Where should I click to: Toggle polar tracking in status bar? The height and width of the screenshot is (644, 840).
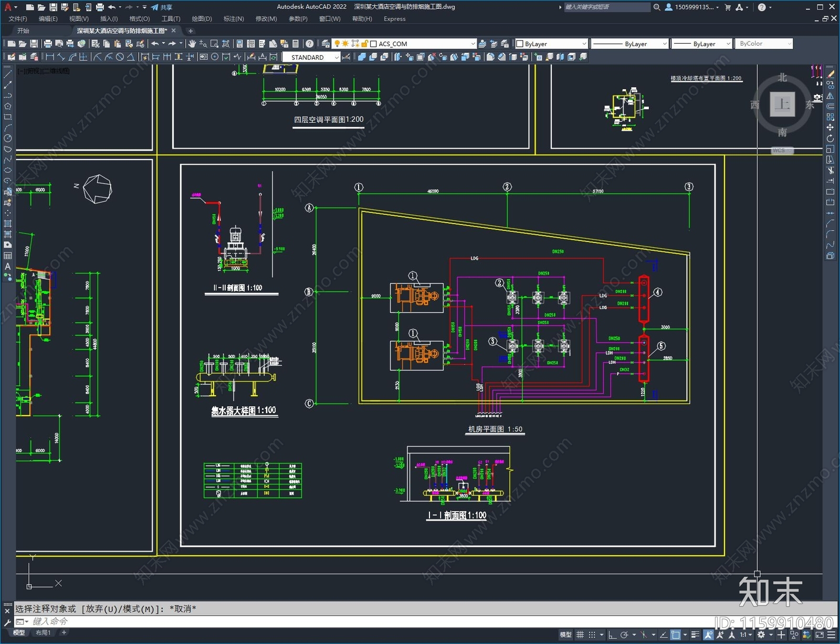click(624, 635)
